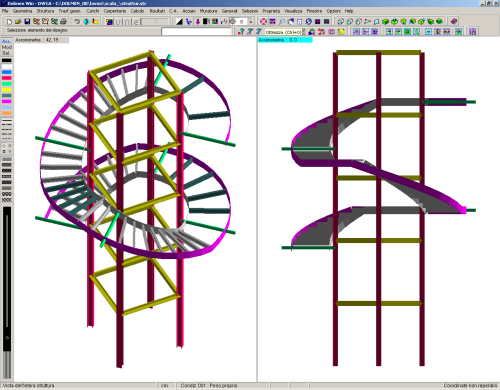
Task: Select the red color swatch
Action: point(7,78)
